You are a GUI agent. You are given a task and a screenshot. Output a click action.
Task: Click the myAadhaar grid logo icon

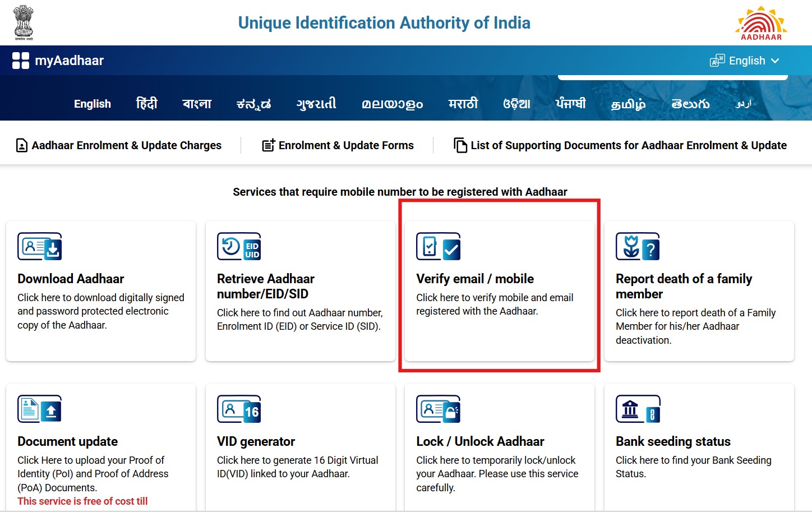pos(21,61)
